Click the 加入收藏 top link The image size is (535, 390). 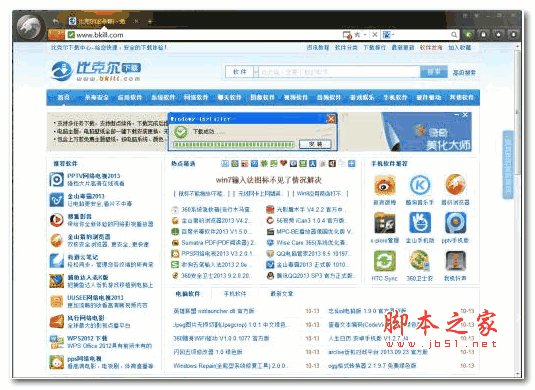point(459,47)
